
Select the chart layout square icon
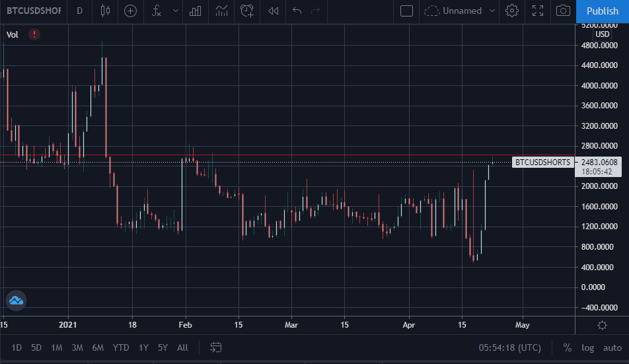(406, 11)
